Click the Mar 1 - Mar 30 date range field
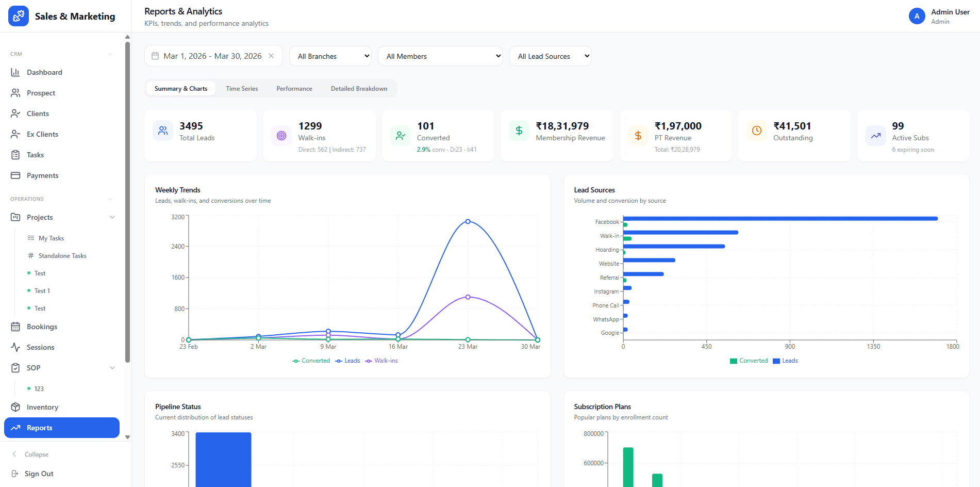The image size is (980, 487). point(212,56)
